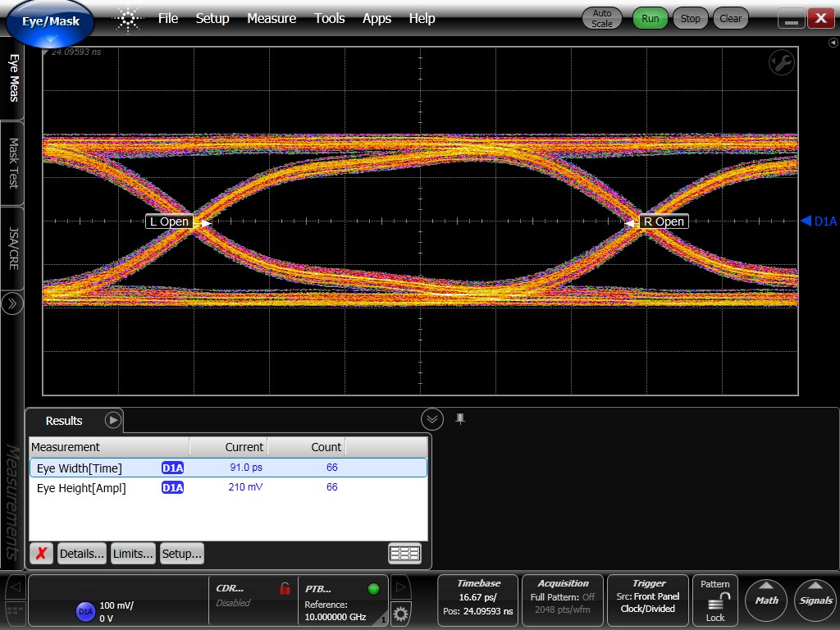The image size is (840, 630).
Task: Toggle Pattern Lock
Action: [x=714, y=600]
